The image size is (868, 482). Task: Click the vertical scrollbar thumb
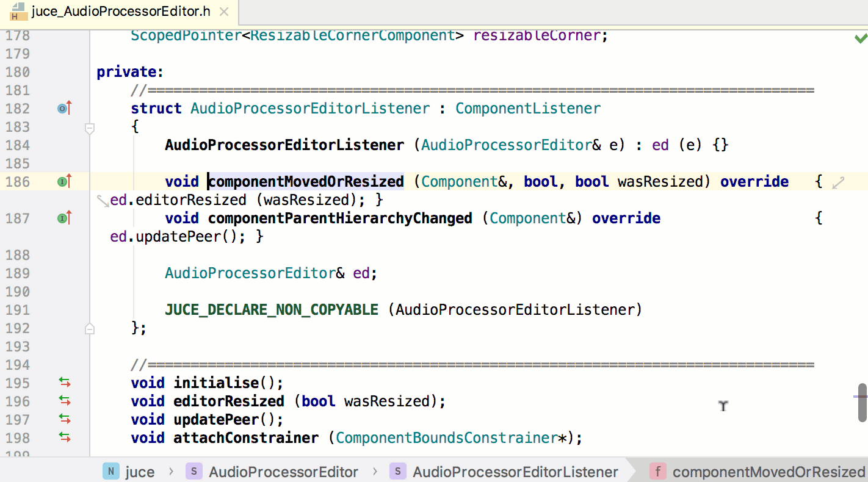point(862,403)
